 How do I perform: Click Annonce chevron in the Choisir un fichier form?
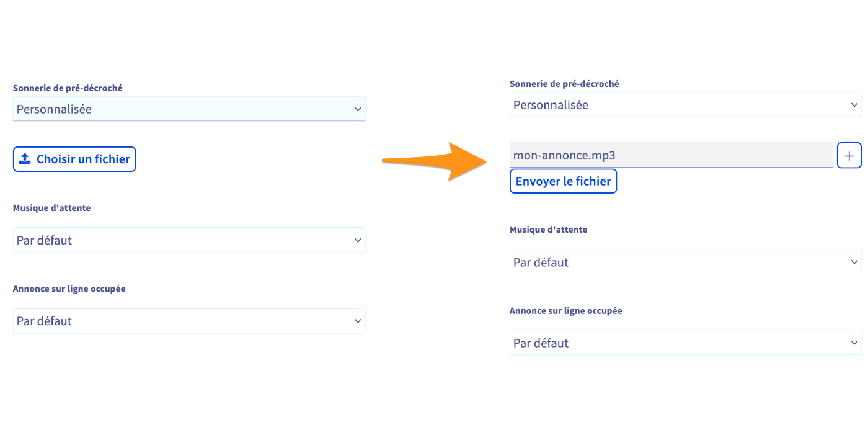click(358, 321)
